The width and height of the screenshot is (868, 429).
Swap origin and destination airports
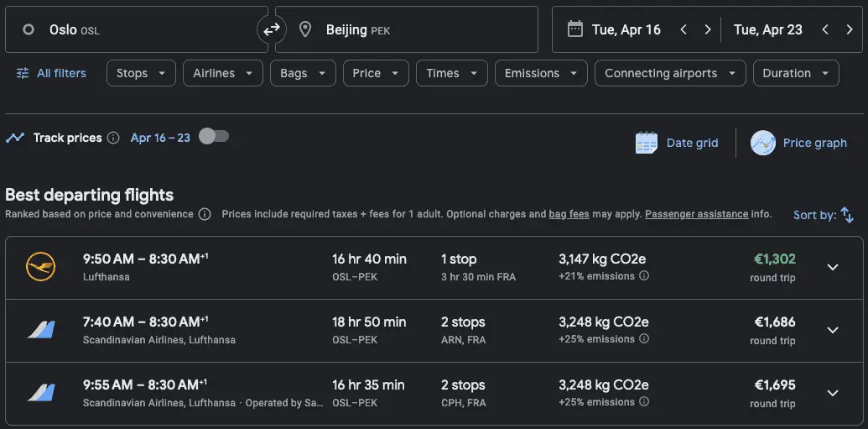pyautogui.click(x=271, y=29)
